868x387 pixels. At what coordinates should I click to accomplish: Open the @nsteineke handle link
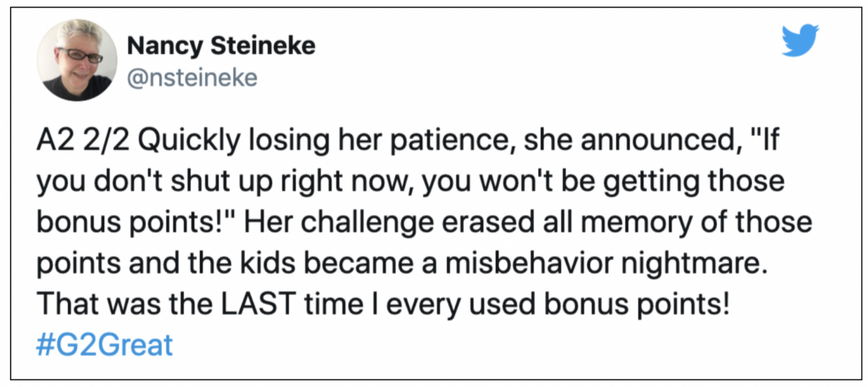pyautogui.click(x=192, y=78)
